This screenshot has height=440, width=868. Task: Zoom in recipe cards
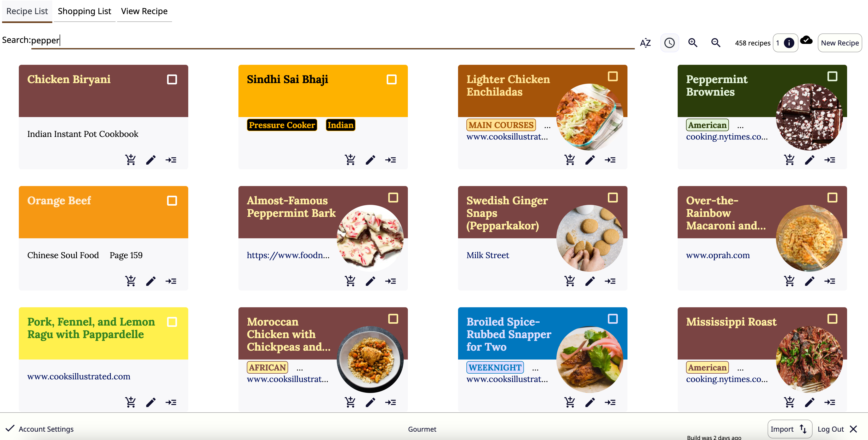pos(693,43)
